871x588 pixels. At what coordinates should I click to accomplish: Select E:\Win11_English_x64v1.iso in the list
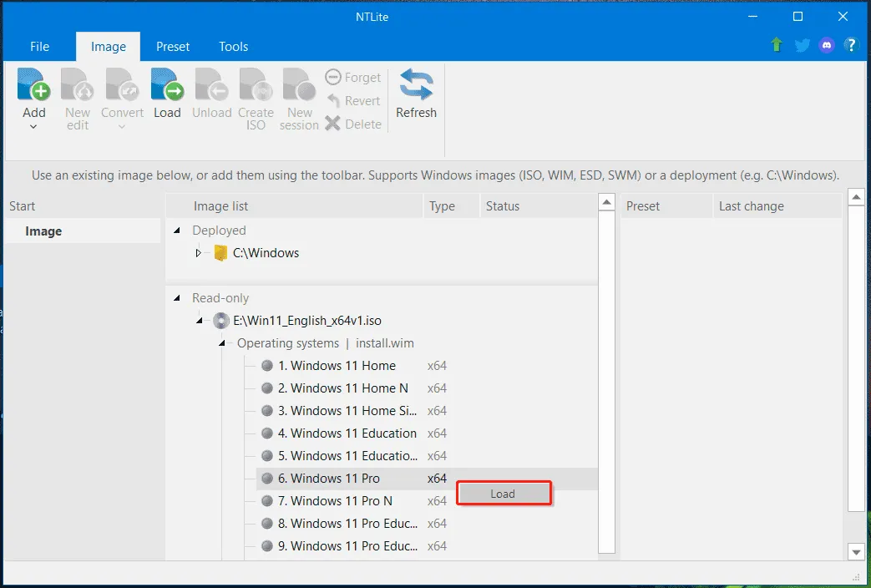pyautogui.click(x=307, y=321)
